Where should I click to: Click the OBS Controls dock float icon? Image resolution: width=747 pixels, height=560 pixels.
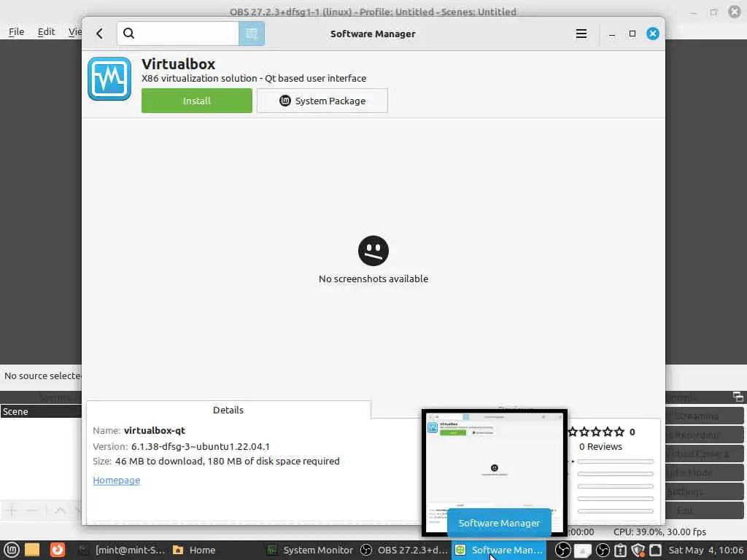pos(738,397)
